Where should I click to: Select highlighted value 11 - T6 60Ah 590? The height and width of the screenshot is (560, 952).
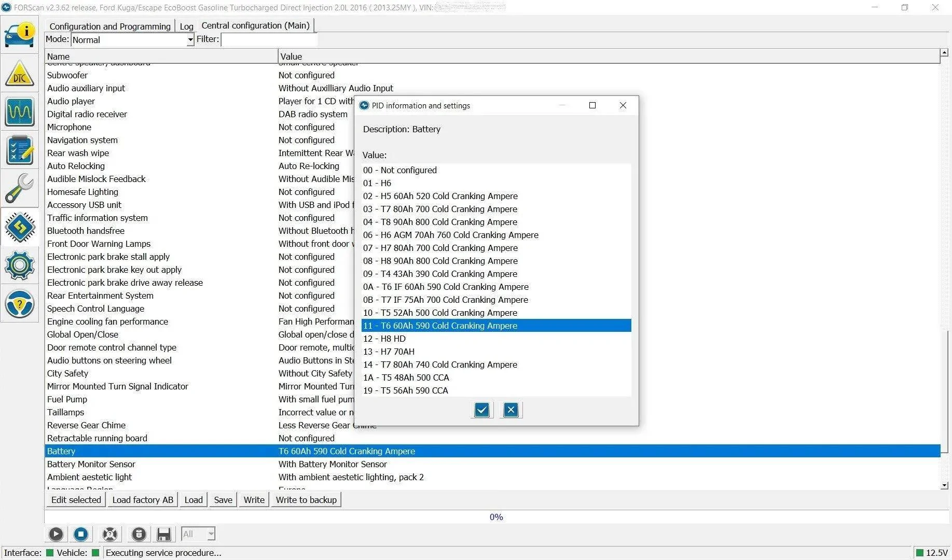(x=496, y=326)
